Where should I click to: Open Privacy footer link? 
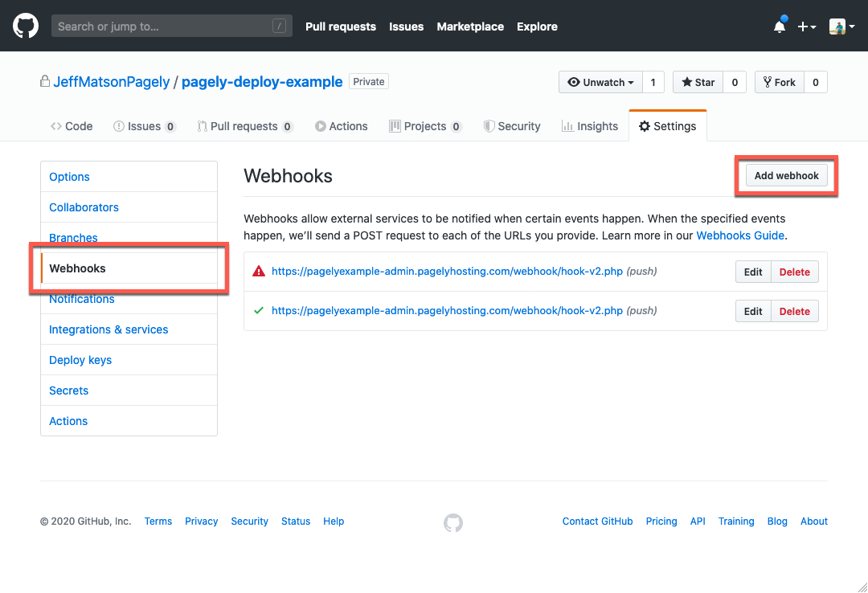tap(202, 521)
